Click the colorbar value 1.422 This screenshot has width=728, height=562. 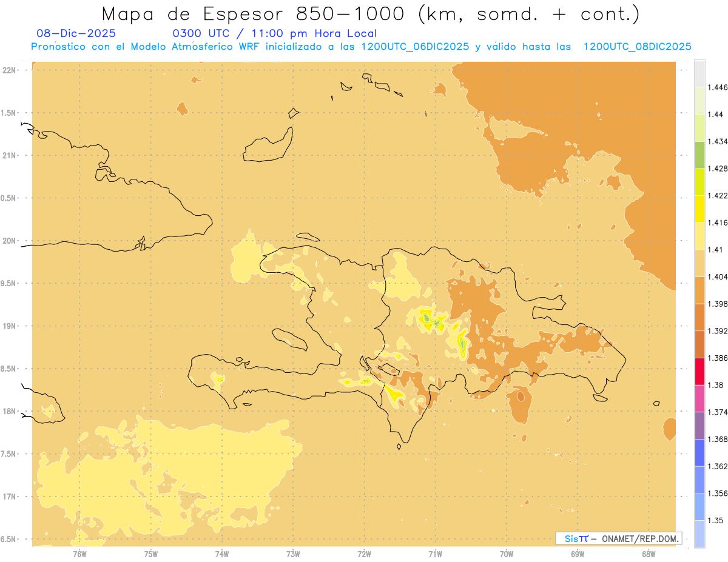[718, 195]
